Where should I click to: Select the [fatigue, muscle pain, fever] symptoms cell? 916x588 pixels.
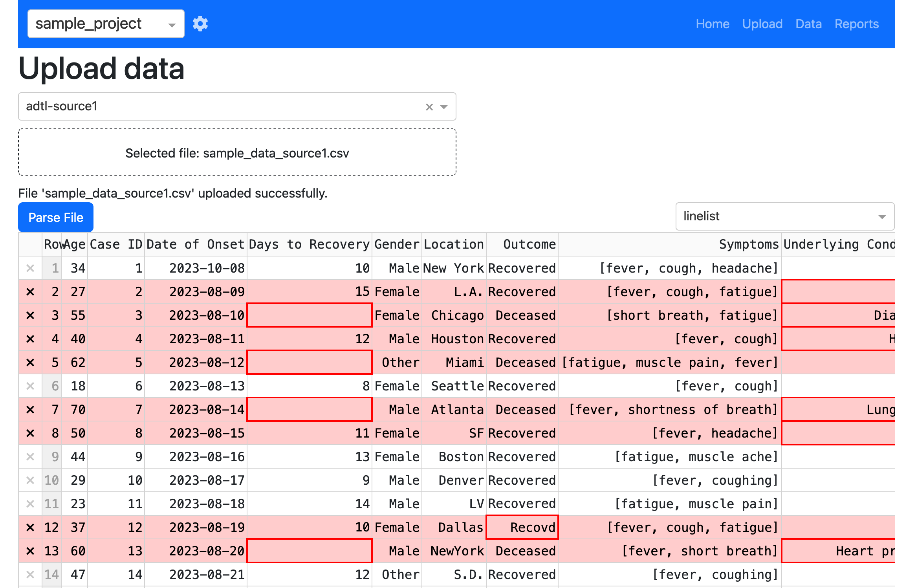click(670, 363)
